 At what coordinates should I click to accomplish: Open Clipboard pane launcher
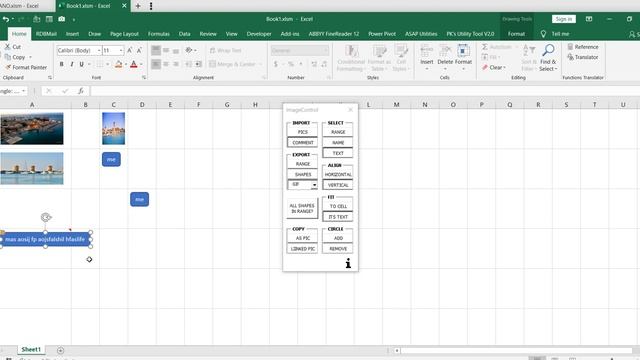pos(50,78)
